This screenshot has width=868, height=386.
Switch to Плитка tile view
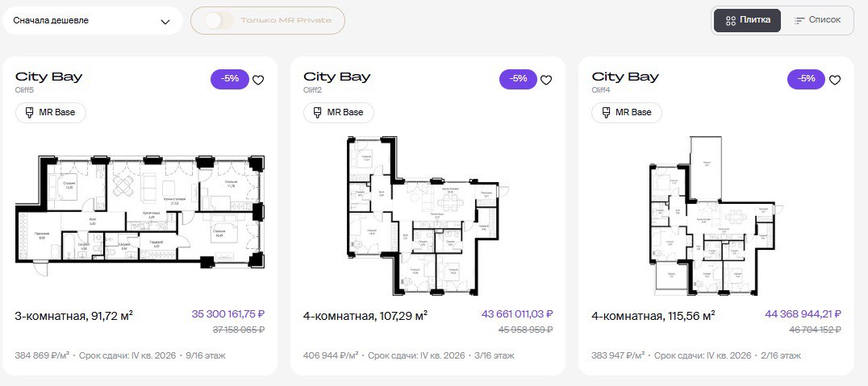[747, 20]
